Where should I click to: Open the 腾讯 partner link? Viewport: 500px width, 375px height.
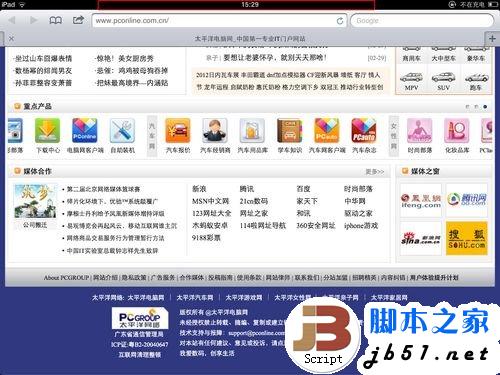(247, 189)
